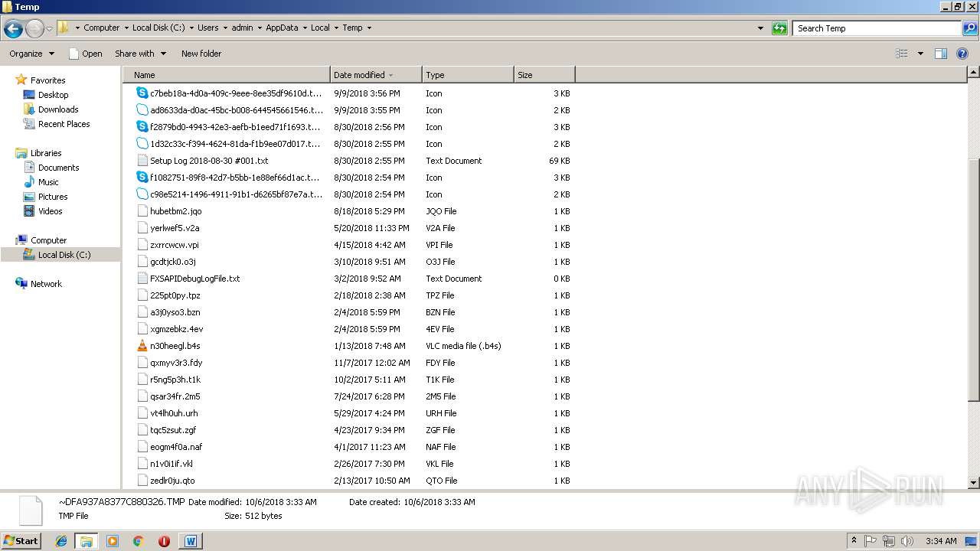
Task: Show hidden tray icons arrow
Action: pyautogui.click(x=854, y=540)
